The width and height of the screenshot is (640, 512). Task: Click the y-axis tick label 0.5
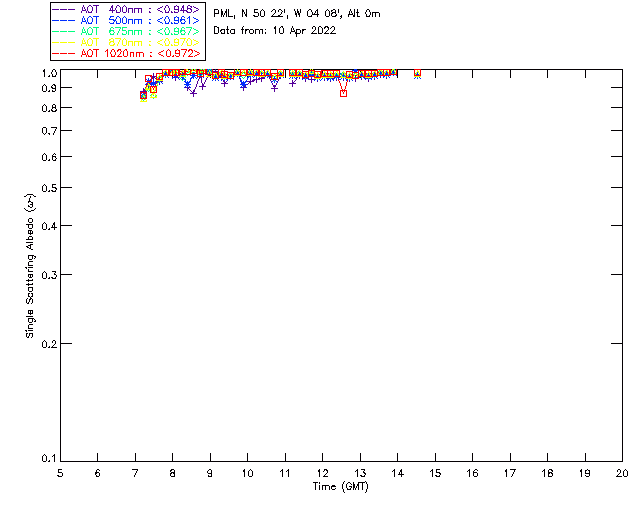point(49,188)
